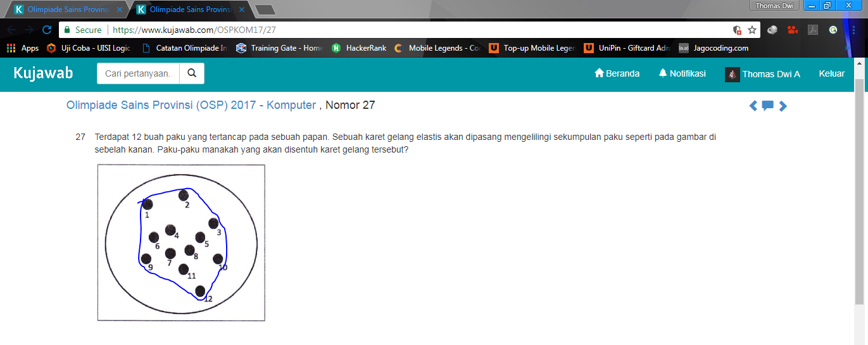868x345 pixels.
Task: Open the Chrome three-dot menu
Action: (853, 30)
